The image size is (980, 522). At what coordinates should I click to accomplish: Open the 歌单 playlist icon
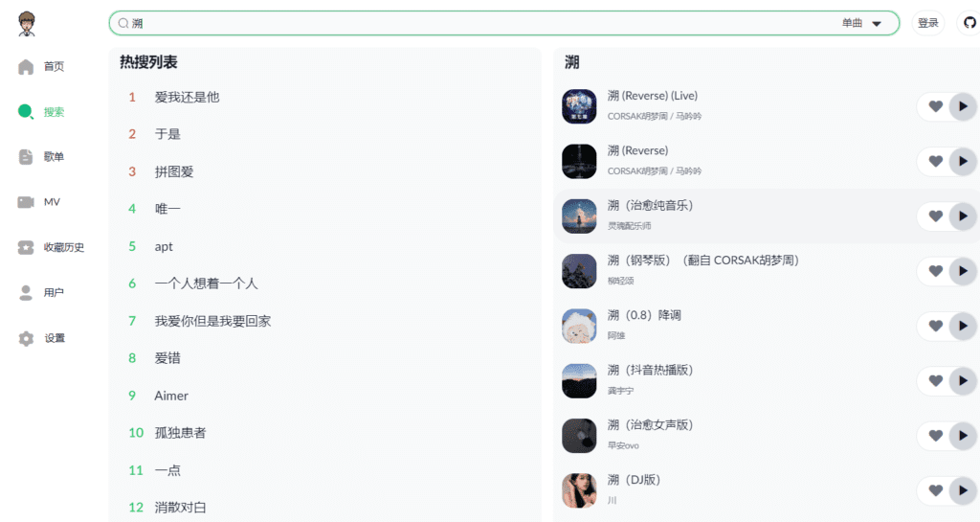(x=26, y=157)
